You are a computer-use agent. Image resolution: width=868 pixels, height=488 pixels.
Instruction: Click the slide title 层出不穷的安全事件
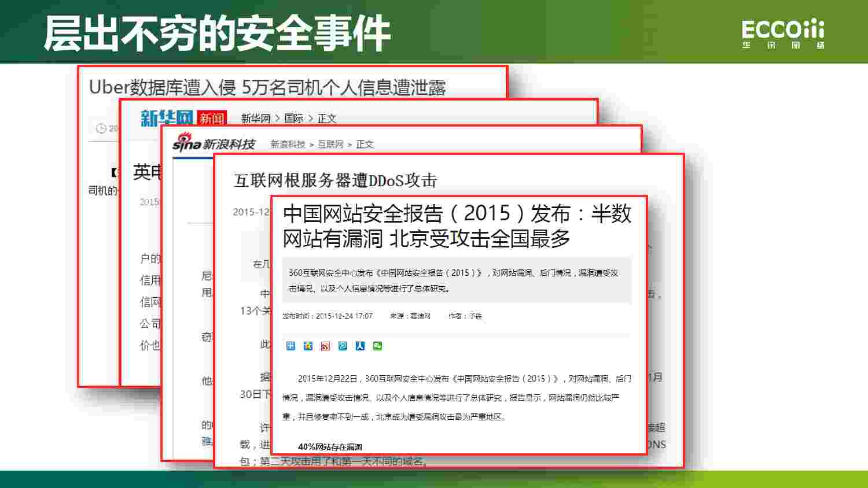click(x=218, y=34)
